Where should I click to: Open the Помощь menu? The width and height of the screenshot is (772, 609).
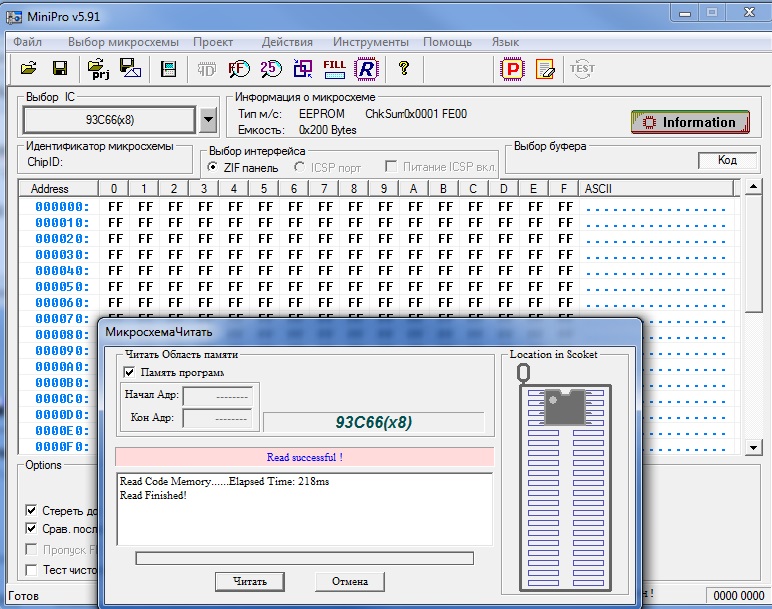click(x=448, y=42)
